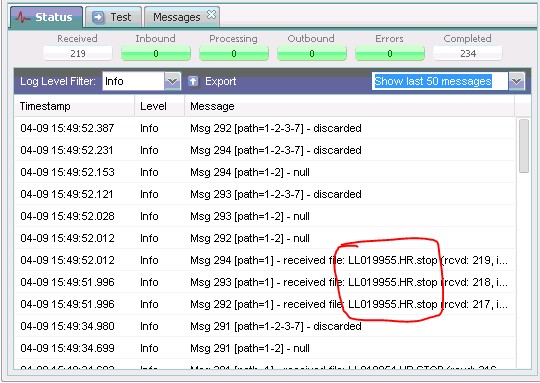Click the Status heartbeat icon

(23, 17)
